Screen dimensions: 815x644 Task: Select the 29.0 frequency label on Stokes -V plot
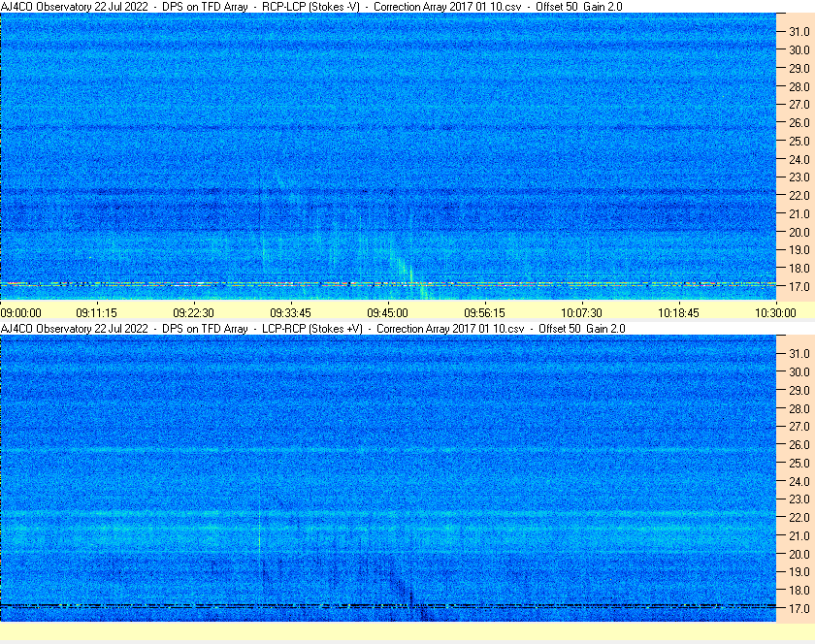point(799,68)
